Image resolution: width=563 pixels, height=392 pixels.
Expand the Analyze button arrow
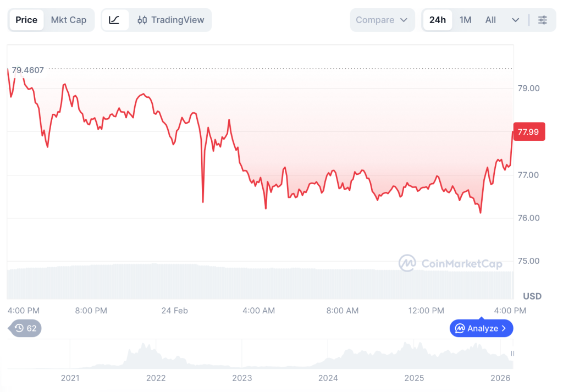504,329
